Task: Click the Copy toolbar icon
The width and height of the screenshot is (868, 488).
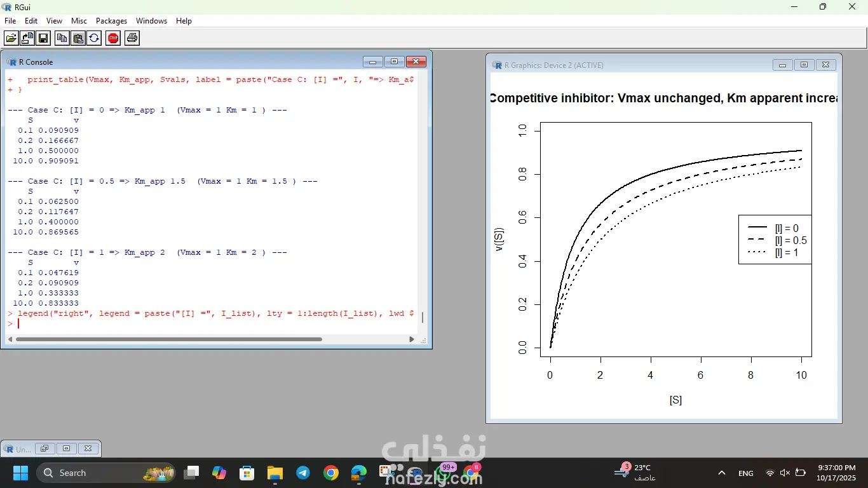Action: coord(62,38)
